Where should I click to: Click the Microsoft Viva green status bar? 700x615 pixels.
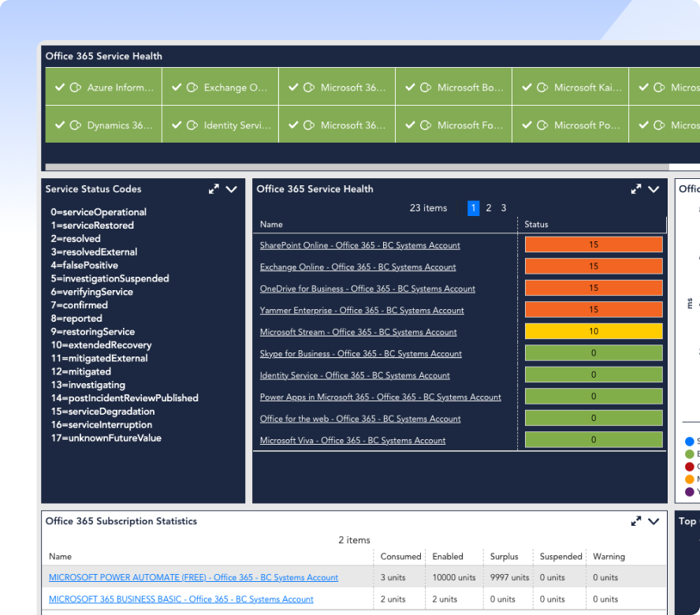tap(594, 439)
